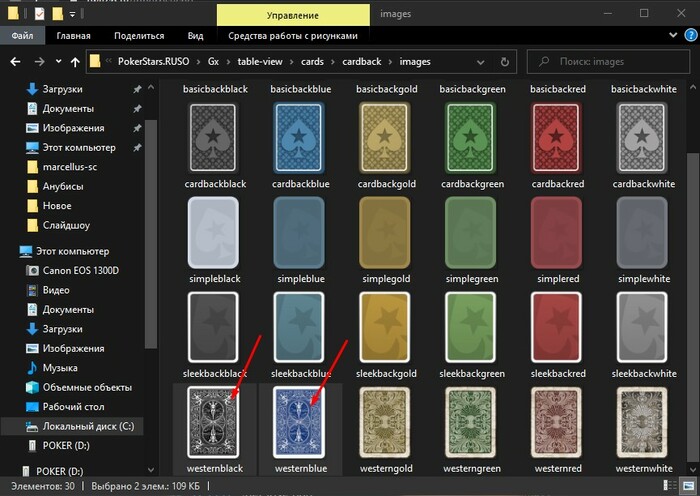Open the marcellus-sc folder

pos(70,167)
